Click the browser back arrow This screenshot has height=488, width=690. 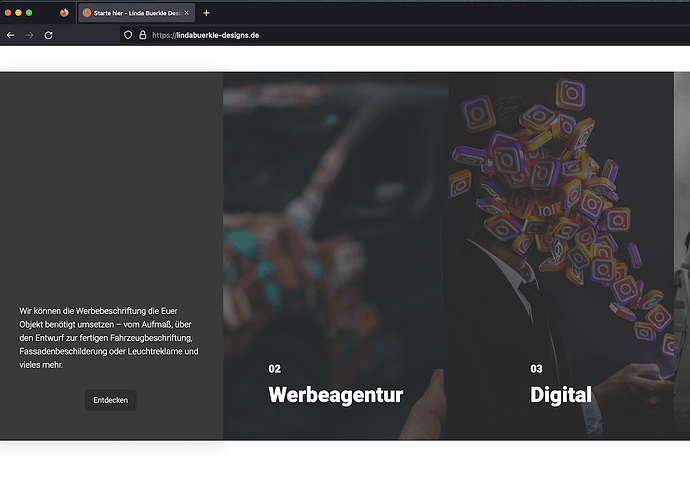(x=11, y=35)
